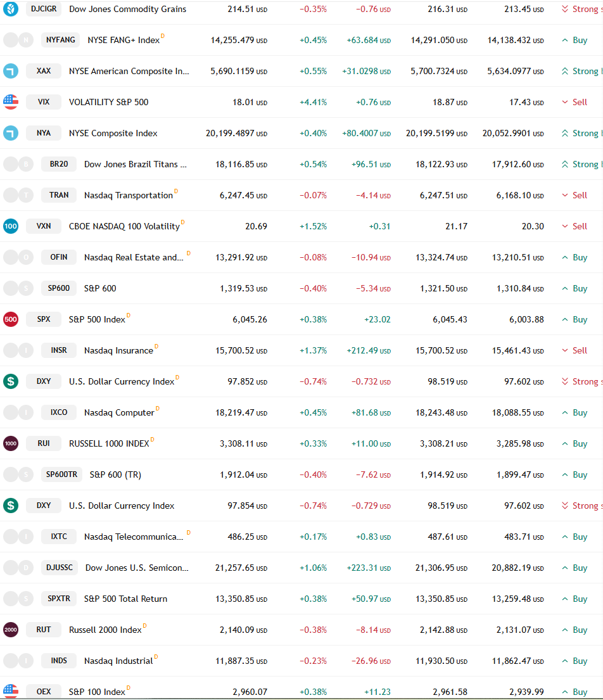Viewport: 603px width, 700px height.
Task: Click high 18,122.93 USD in BR20 row
Action: tap(441, 164)
